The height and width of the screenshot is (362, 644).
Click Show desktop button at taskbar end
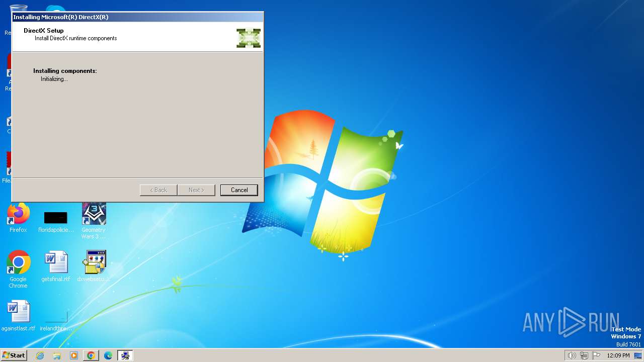coord(638,355)
